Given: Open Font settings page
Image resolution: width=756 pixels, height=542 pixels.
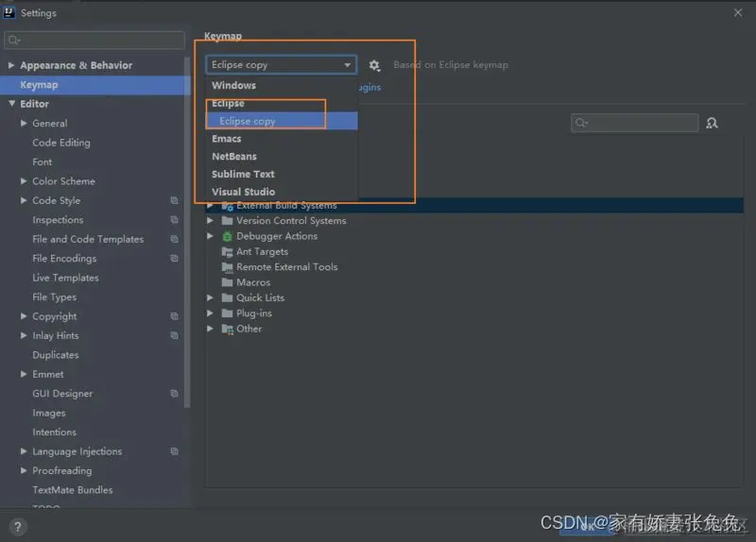Looking at the screenshot, I should tap(42, 161).
